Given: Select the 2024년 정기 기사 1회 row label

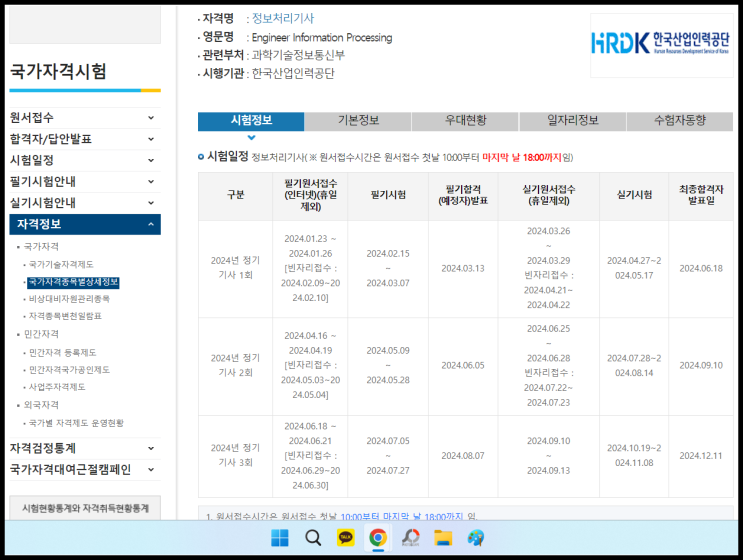Looking at the screenshot, I should [236, 268].
